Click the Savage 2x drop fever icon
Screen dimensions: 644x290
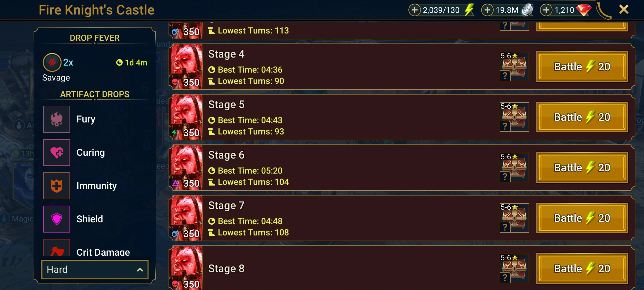[52, 63]
